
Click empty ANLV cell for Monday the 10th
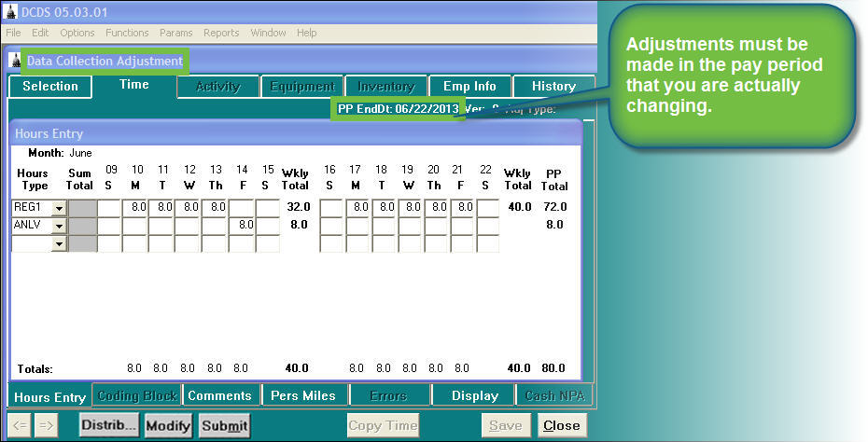134,225
